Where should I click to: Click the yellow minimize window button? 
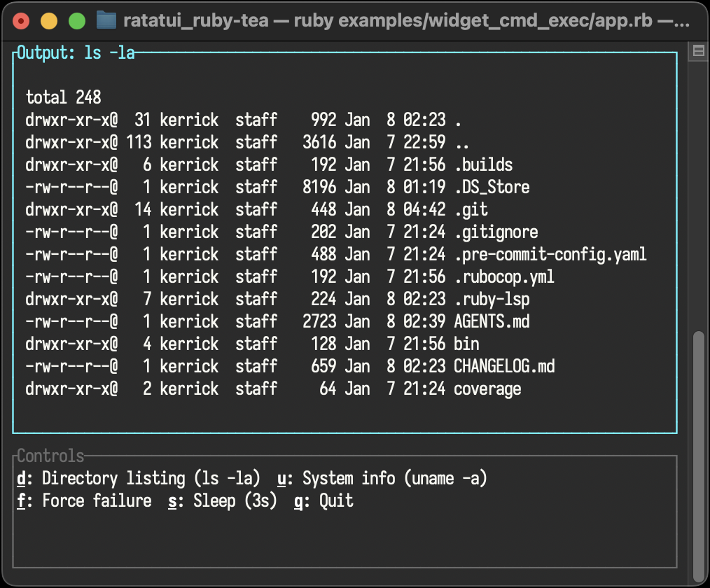pos(49,21)
